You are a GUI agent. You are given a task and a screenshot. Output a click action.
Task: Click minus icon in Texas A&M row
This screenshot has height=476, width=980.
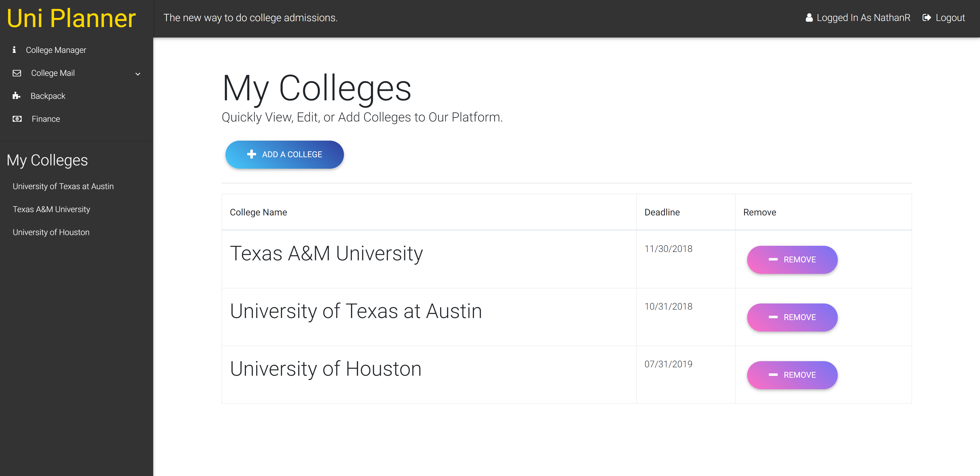(x=773, y=259)
